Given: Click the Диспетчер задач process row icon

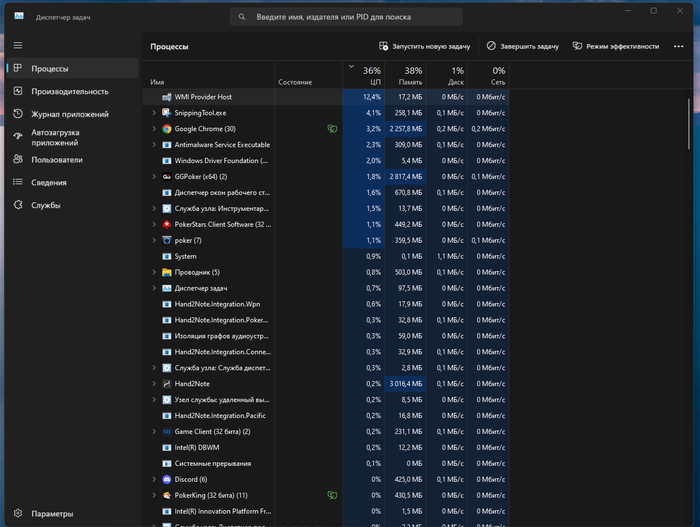Looking at the screenshot, I should [x=167, y=289].
